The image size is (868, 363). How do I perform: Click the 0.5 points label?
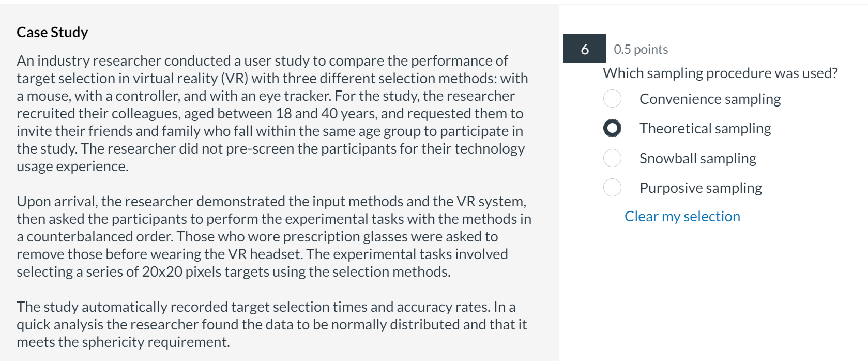tap(640, 49)
